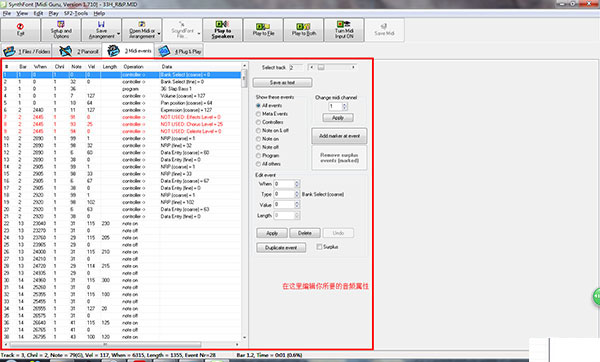Click the Value field stepper

(x=297, y=205)
